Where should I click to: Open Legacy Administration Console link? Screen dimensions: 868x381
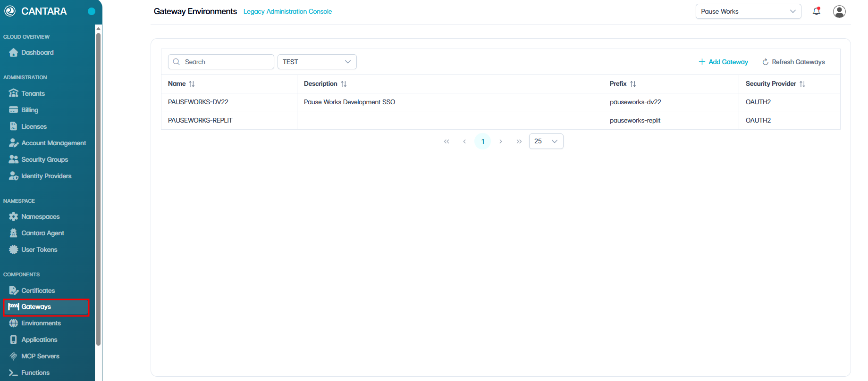point(287,11)
